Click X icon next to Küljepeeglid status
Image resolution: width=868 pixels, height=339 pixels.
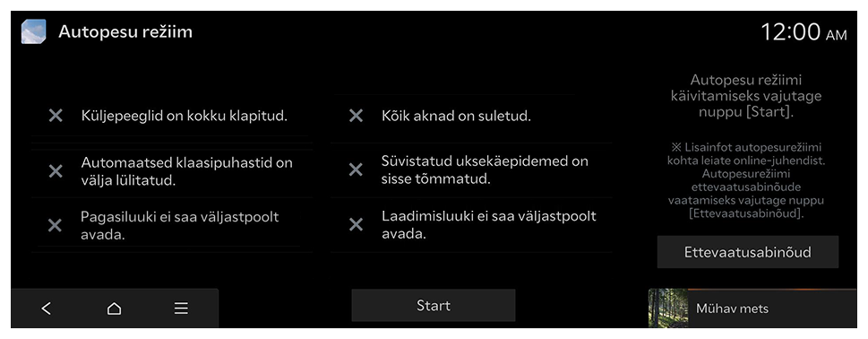click(x=56, y=116)
